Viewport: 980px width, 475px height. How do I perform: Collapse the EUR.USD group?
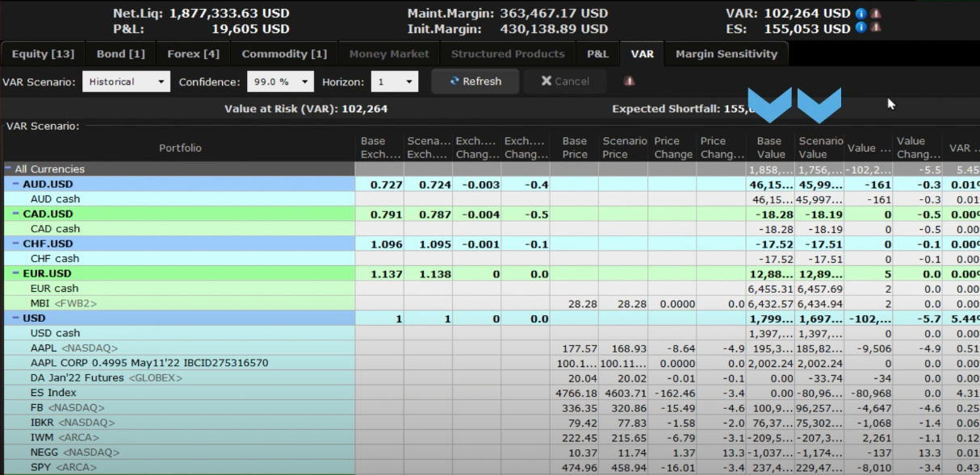click(x=16, y=274)
